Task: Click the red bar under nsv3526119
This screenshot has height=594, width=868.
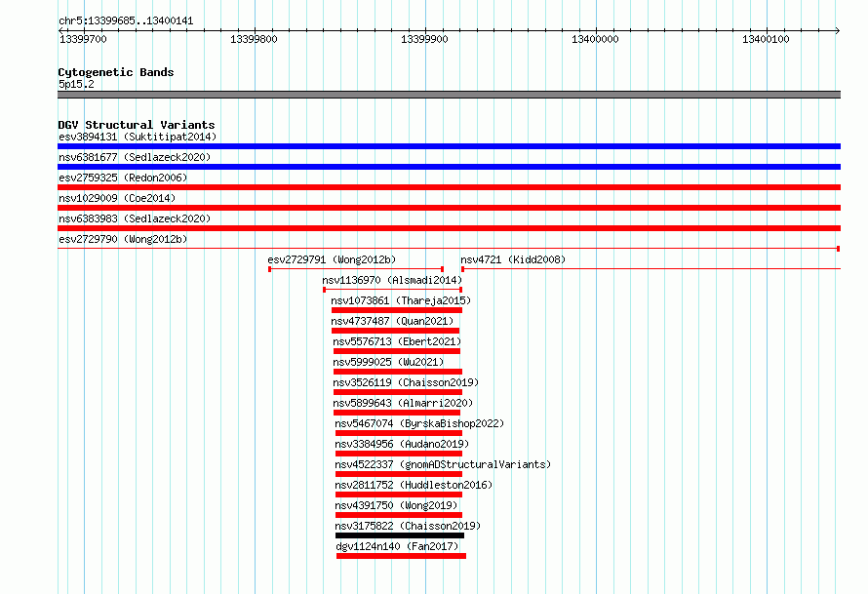Action: [x=398, y=392]
